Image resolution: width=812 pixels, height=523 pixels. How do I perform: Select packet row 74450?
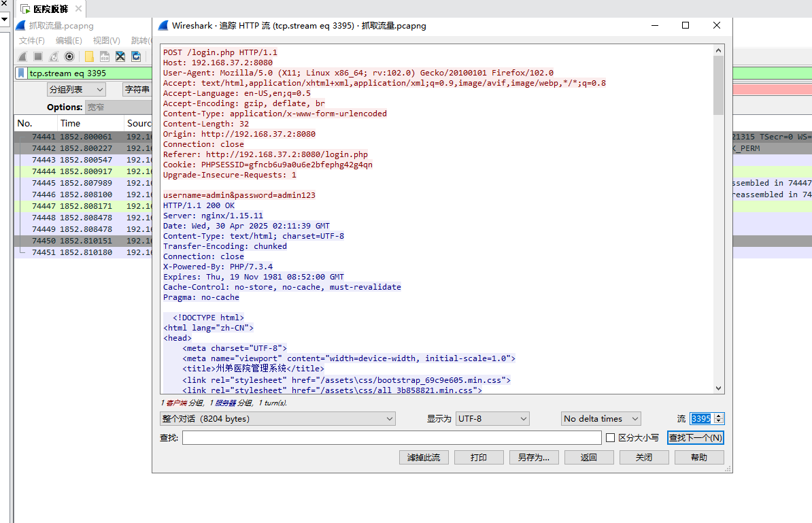[x=83, y=241]
